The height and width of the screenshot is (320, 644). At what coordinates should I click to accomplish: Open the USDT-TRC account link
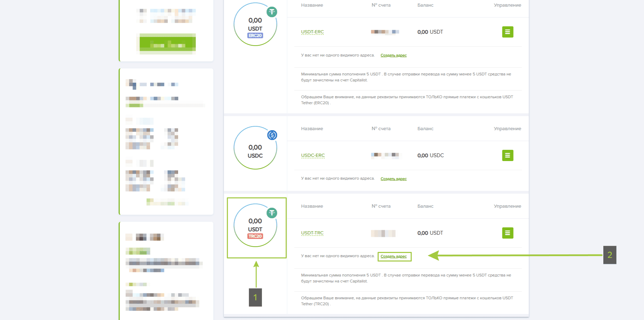coord(312,233)
